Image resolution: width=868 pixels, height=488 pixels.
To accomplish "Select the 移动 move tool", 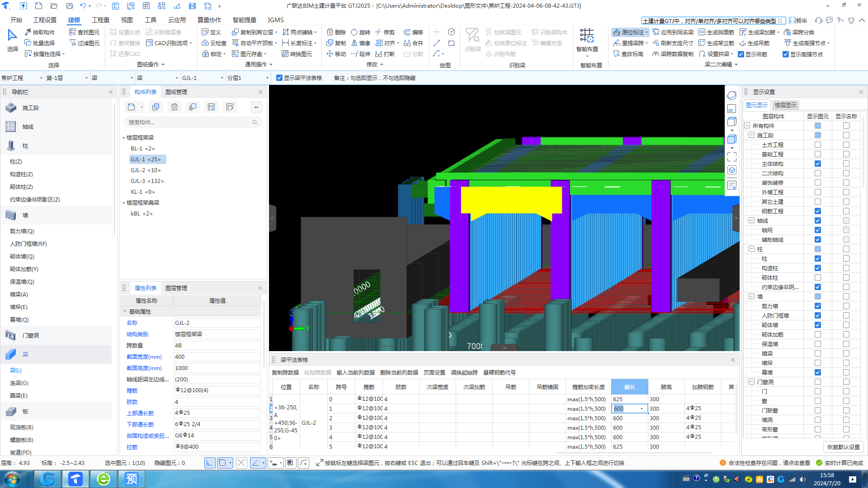I will (336, 54).
